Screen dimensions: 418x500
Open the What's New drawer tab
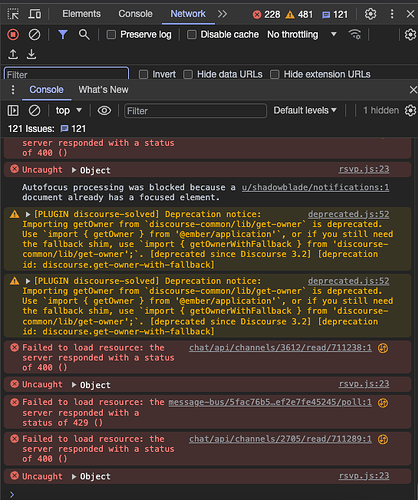click(103, 90)
